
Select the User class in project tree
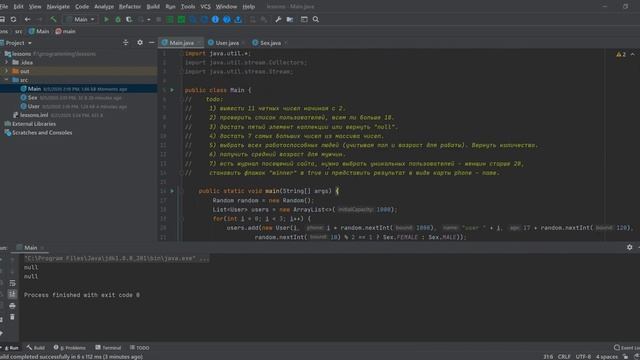point(33,106)
